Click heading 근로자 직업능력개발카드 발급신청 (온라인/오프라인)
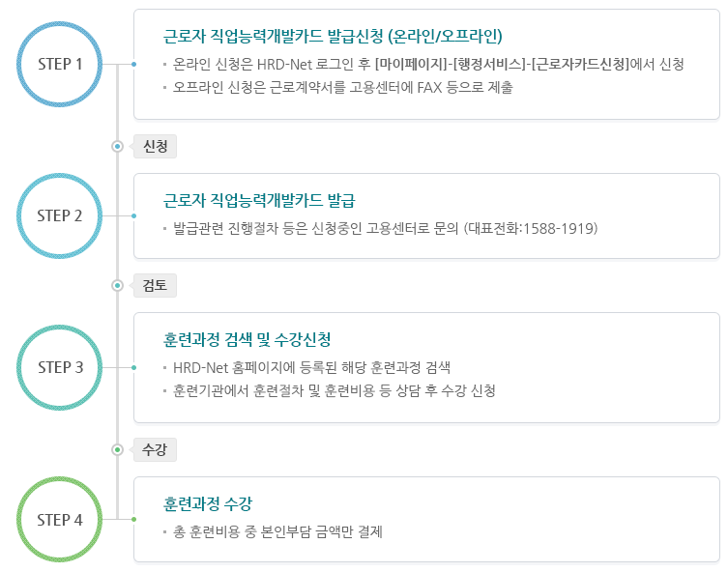This screenshot has height=572, width=728. click(333, 36)
